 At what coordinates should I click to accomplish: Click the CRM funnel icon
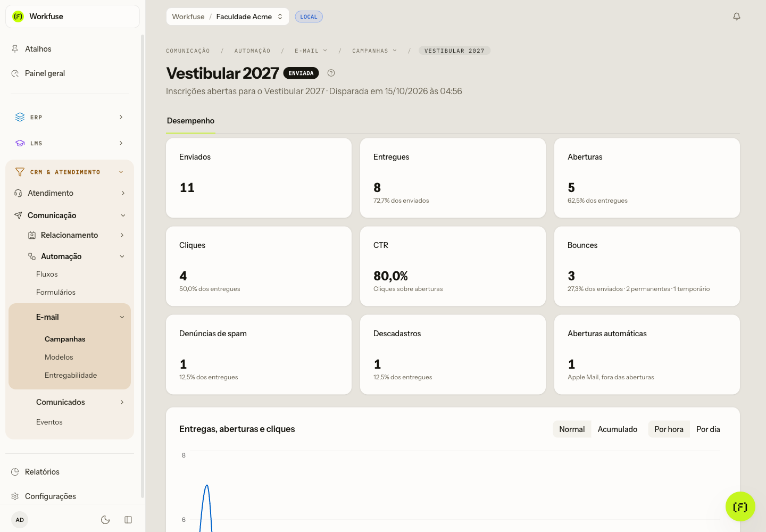click(20, 172)
